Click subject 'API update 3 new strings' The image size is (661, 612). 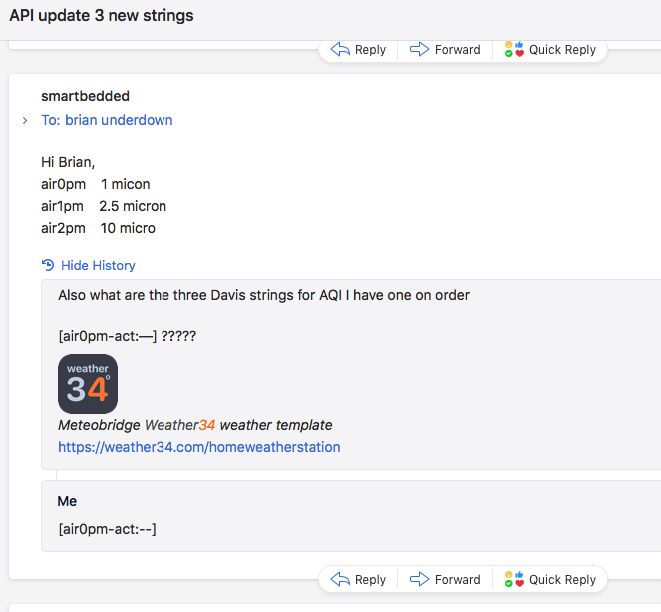coord(101,16)
